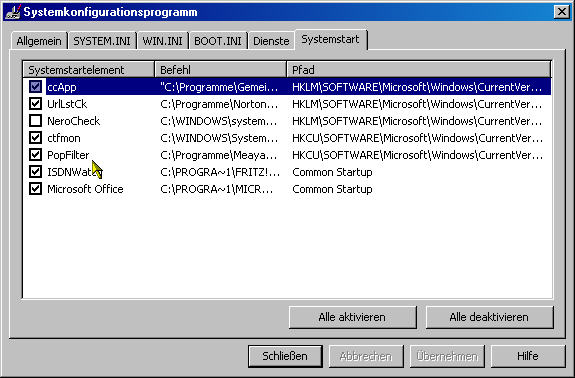Click the Alle aktivieren button

point(352,317)
